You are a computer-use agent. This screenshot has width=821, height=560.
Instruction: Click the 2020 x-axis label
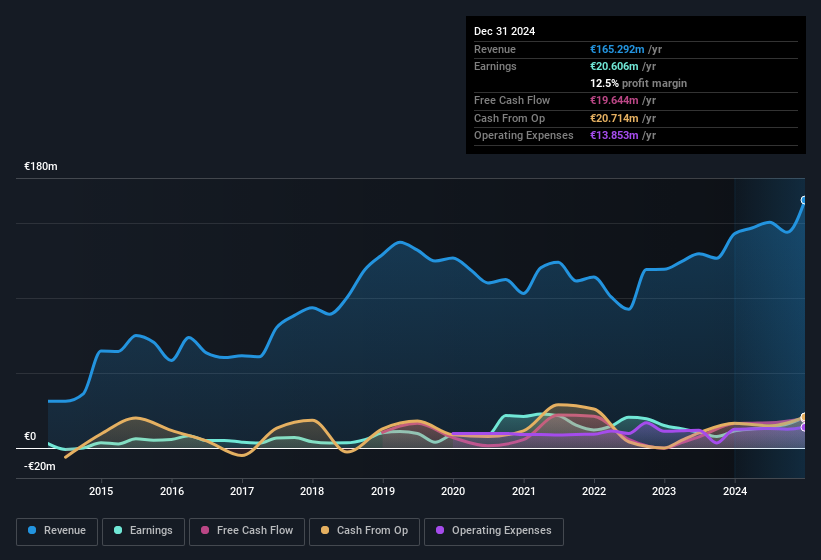[x=453, y=491]
